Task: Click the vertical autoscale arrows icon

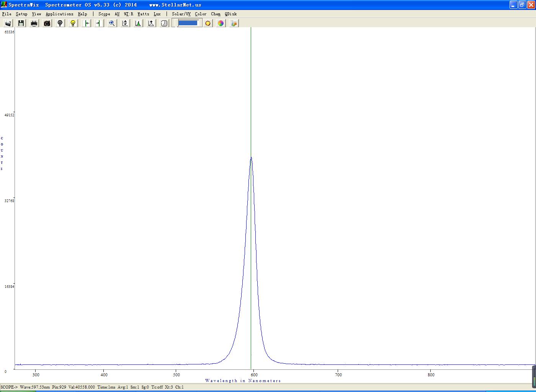Action: pyautogui.click(x=125, y=23)
